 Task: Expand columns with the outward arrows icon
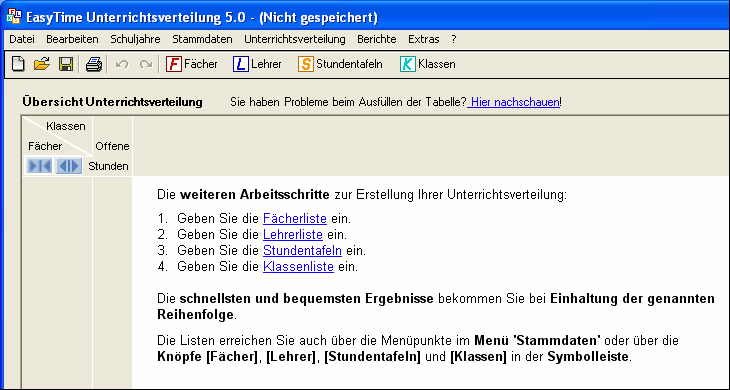[68, 166]
